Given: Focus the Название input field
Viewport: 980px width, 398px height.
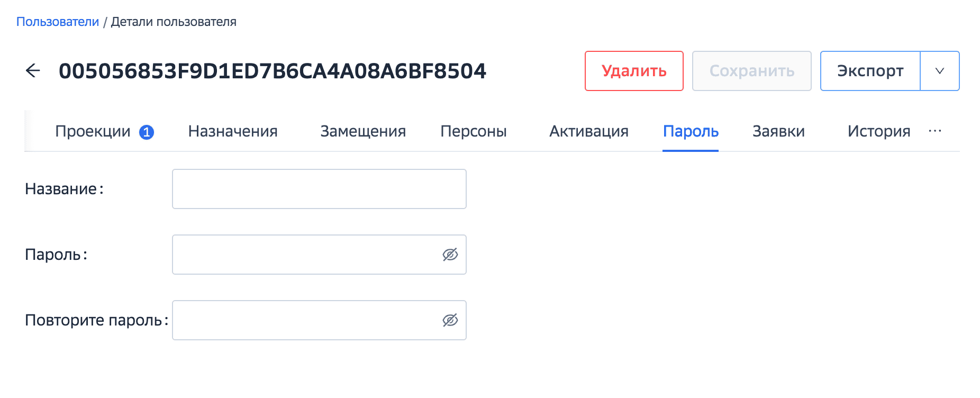Looking at the screenshot, I should coord(319,189).
